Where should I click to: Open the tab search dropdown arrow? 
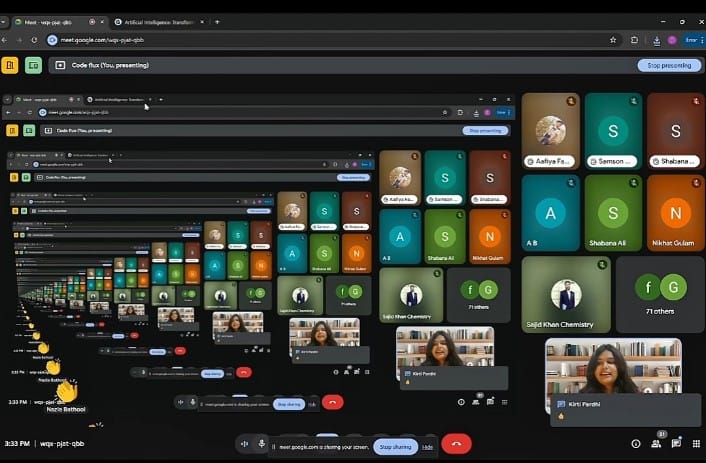(x=3, y=22)
